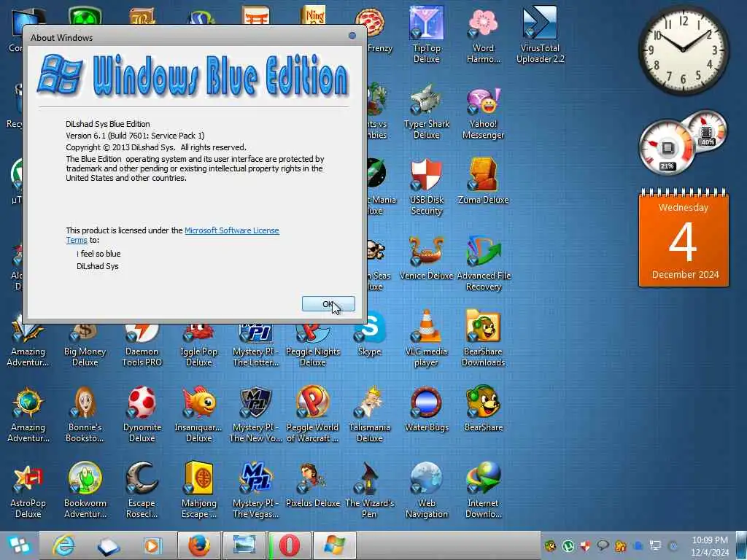747x560 pixels.
Task: Select AstroPop Deluxe icon
Action: coord(28,490)
